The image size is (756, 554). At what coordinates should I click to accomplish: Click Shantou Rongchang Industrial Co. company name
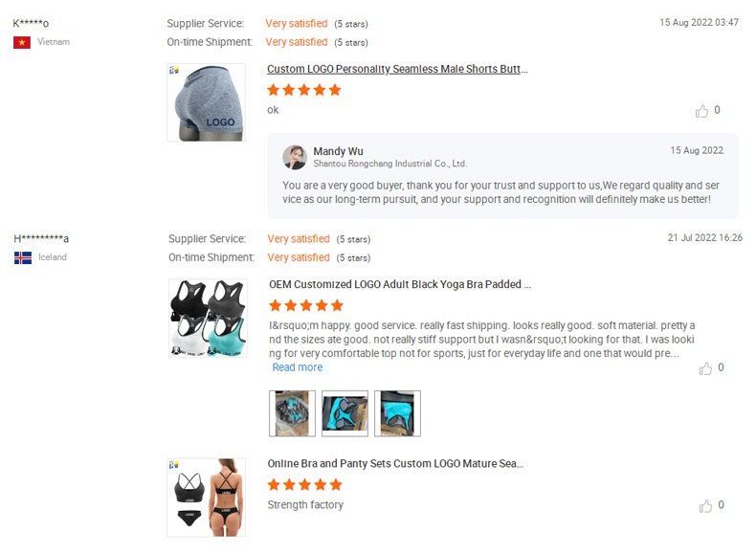tap(390, 164)
